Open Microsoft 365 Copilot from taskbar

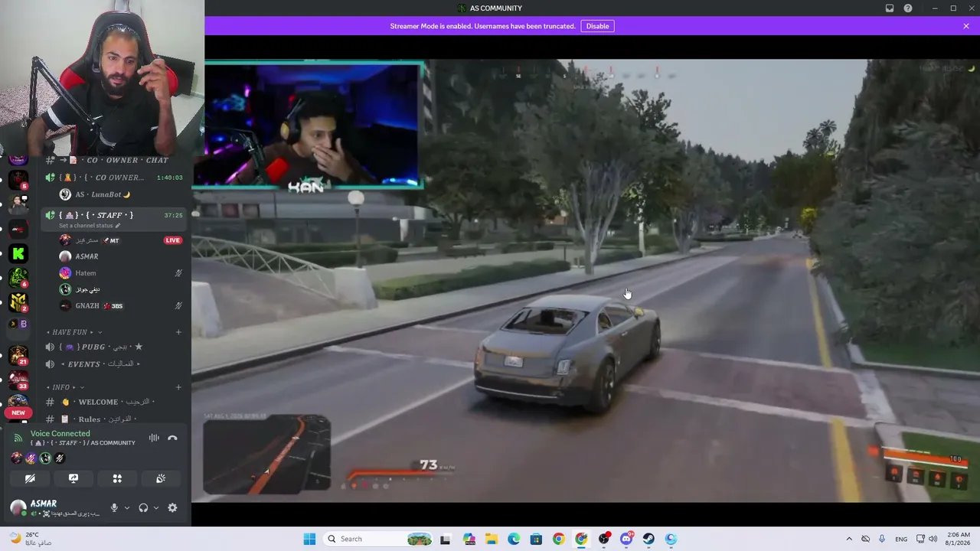tap(469, 539)
